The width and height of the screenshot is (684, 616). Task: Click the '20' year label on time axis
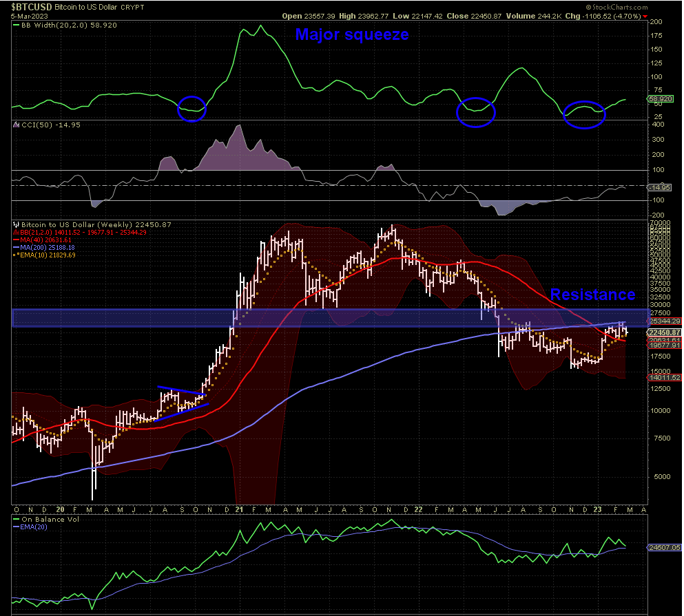[x=60, y=509]
